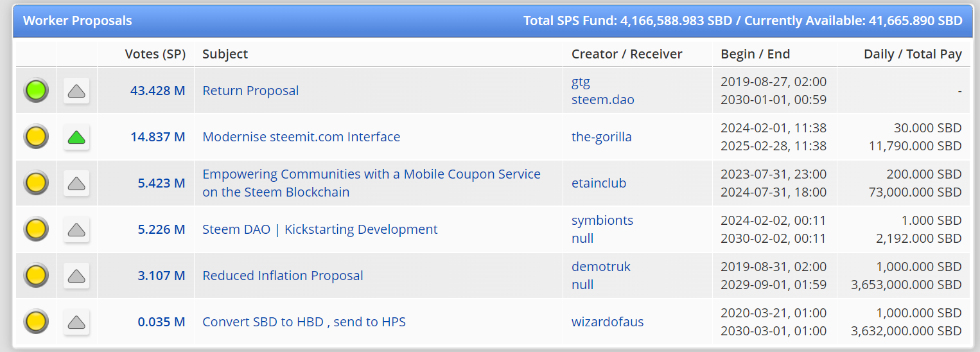The image size is (980, 352).
Task: Click green status light for Return Proposal
Action: pyautogui.click(x=36, y=91)
